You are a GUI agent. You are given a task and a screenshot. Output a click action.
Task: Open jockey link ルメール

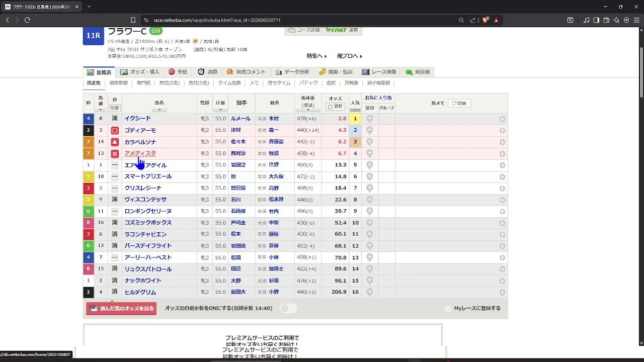point(240,119)
